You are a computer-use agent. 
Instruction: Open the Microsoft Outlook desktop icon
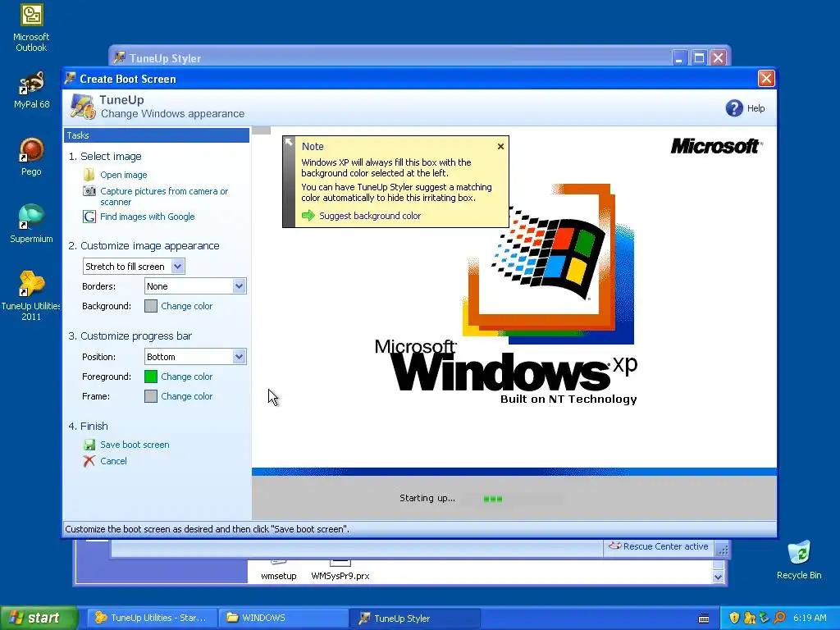point(31,28)
